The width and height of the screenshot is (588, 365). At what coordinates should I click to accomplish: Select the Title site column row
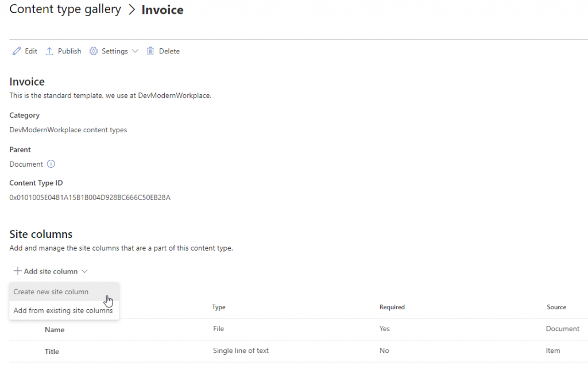tap(51, 351)
